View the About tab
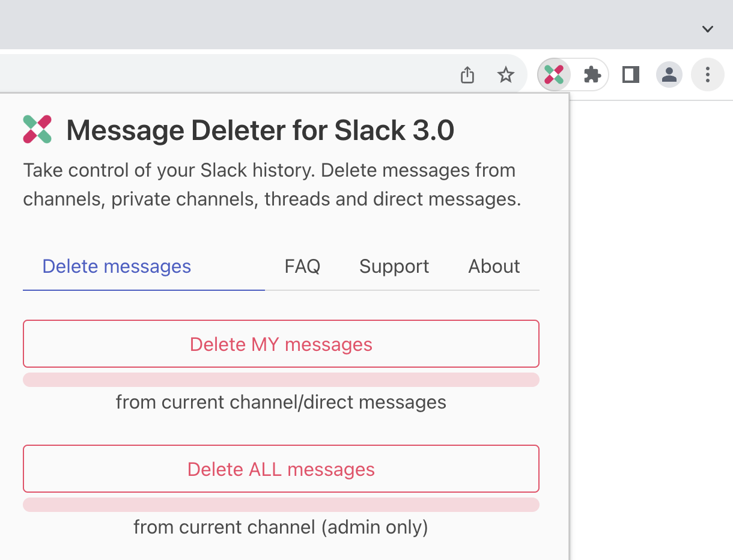Viewport: 733px width, 560px height. pyautogui.click(x=494, y=266)
